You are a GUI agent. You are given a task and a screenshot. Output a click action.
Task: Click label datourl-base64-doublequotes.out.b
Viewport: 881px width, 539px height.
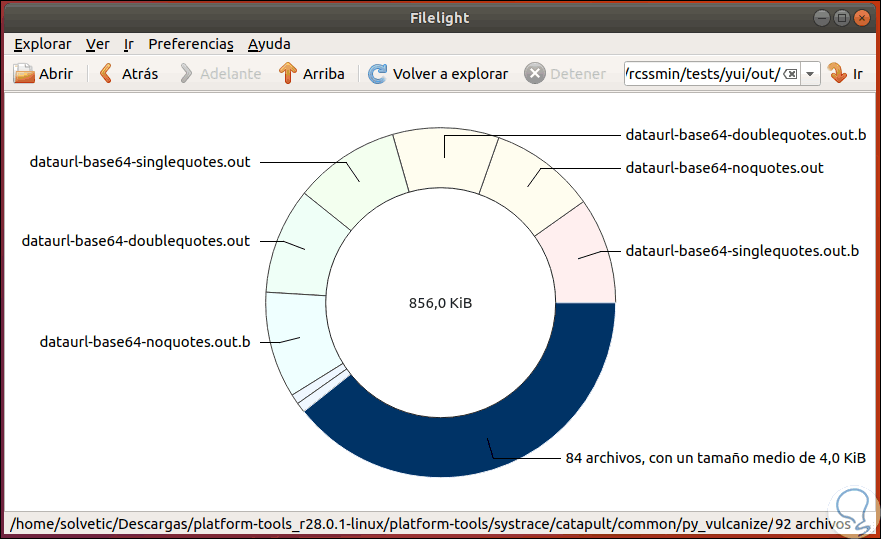[x=746, y=135]
